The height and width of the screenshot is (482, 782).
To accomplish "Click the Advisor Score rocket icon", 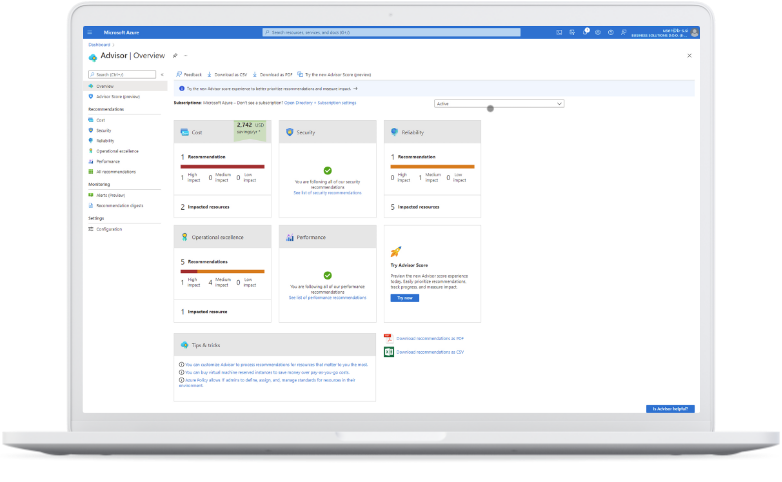I will [396, 251].
